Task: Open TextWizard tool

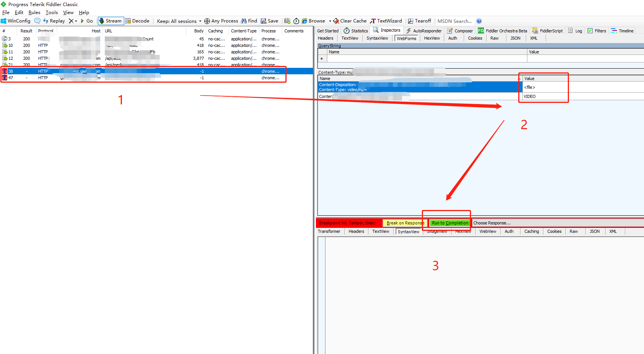Action: pyautogui.click(x=386, y=21)
